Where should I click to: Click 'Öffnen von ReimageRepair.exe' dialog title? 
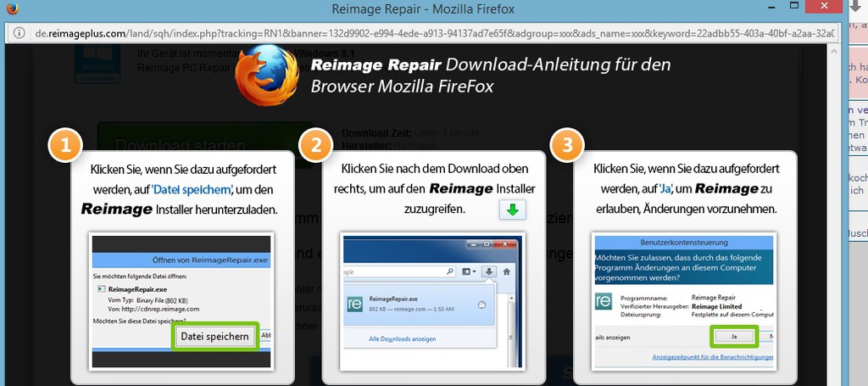coord(210,260)
